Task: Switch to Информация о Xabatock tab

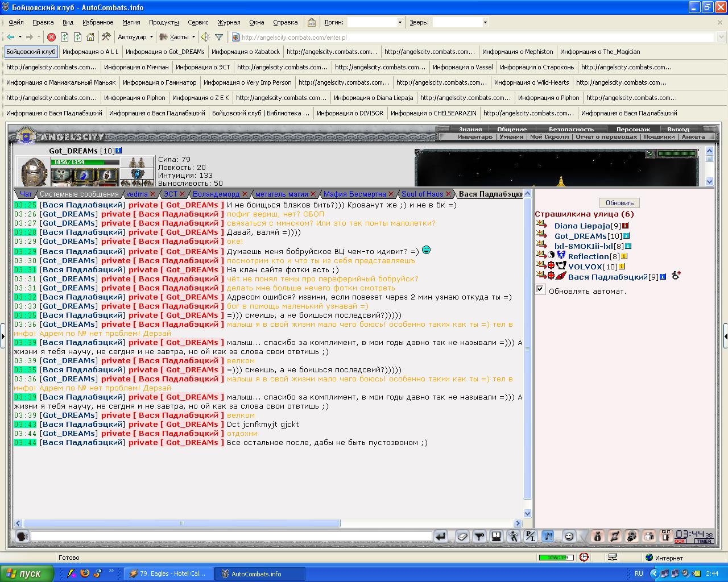Action: [x=246, y=52]
